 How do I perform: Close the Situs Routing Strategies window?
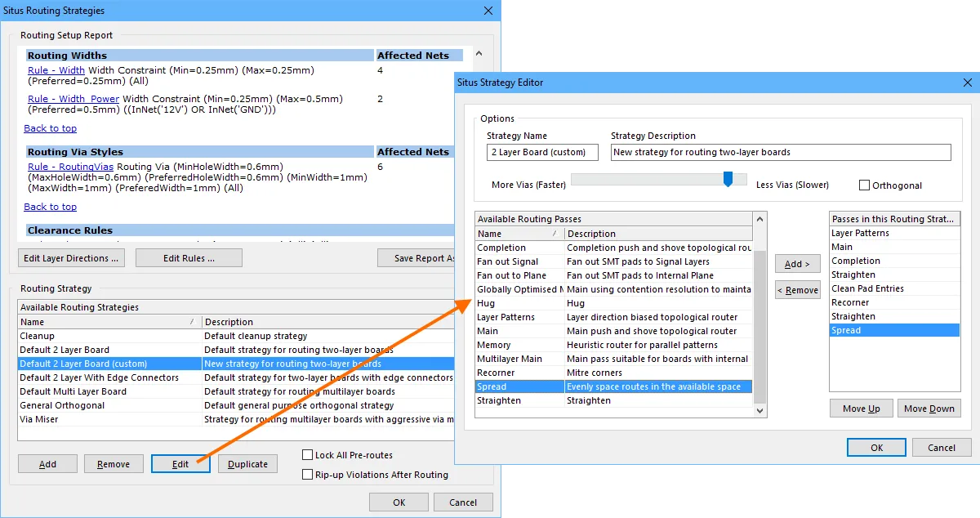coord(488,11)
